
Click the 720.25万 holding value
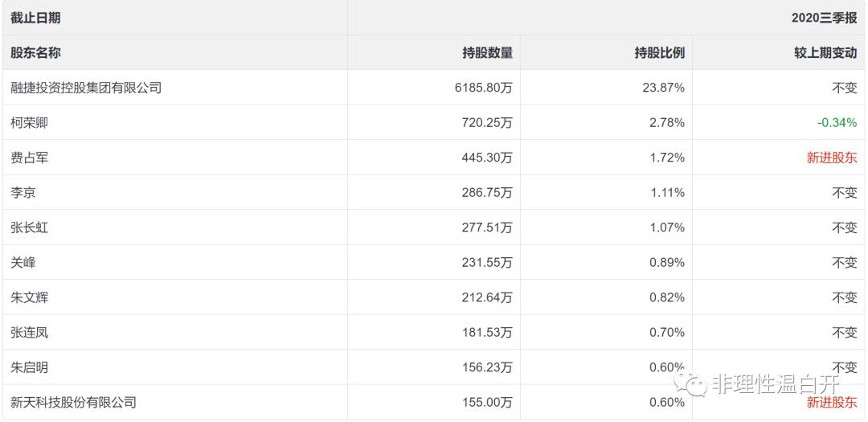point(487,122)
